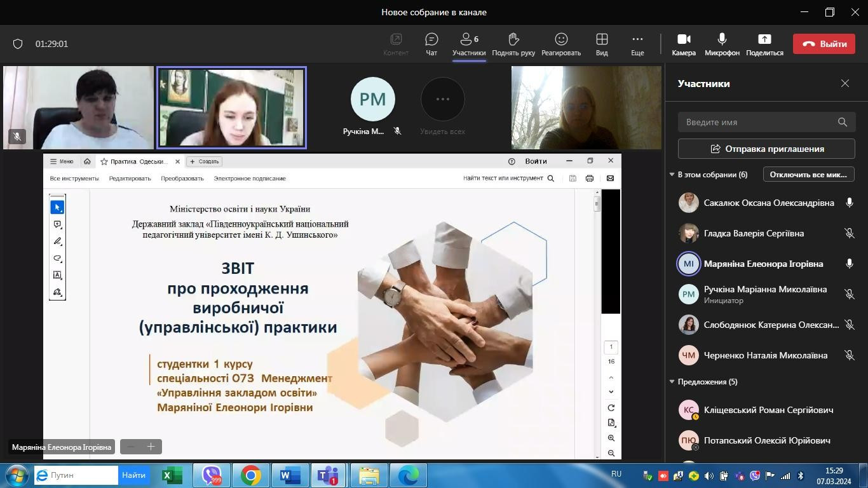Open the 'Редактировать' menu in PDF viewer
This screenshot has width=868, height=488.
[x=130, y=179]
